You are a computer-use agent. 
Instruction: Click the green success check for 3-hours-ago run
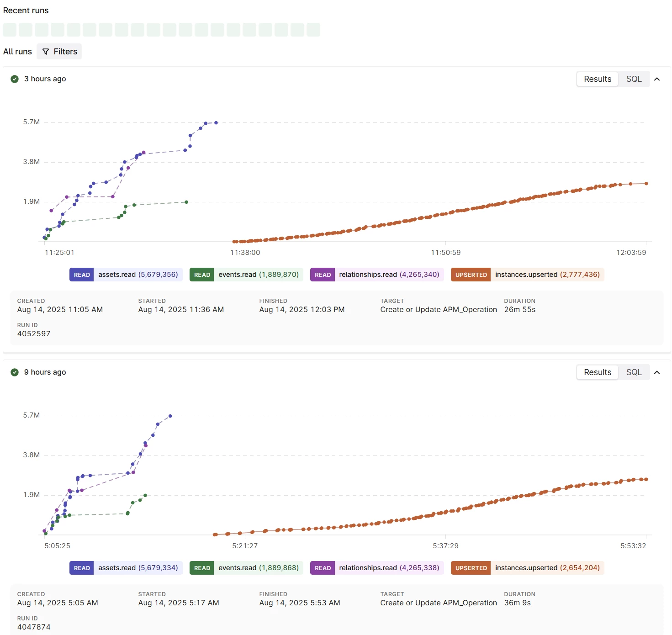(15, 79)
